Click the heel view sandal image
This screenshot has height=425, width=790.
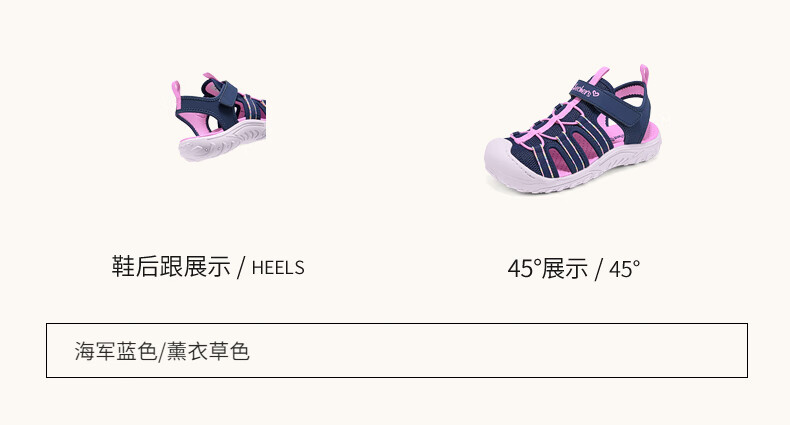[218, 117]
